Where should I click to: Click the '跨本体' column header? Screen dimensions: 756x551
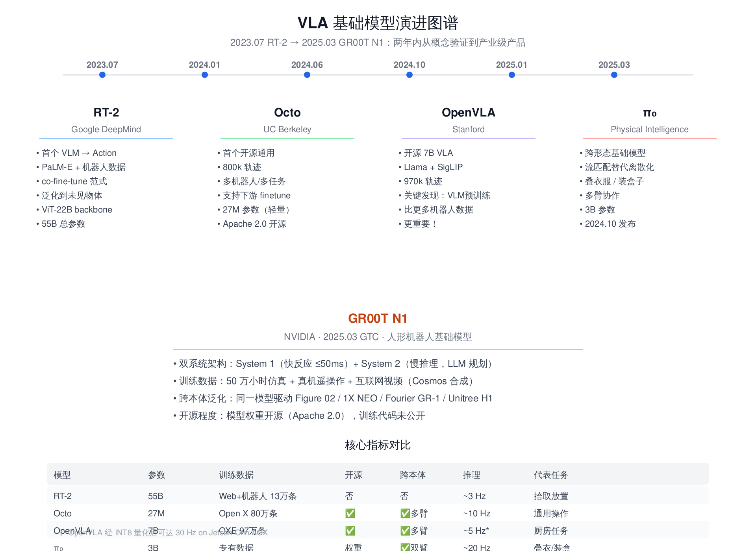tap(413, 475)
